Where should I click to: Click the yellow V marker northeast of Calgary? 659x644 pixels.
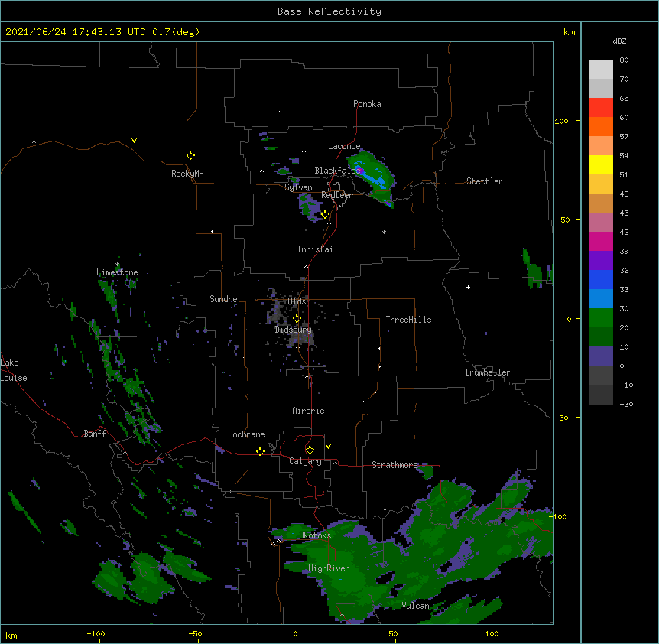pyautogui.click(x=328, y=447)
